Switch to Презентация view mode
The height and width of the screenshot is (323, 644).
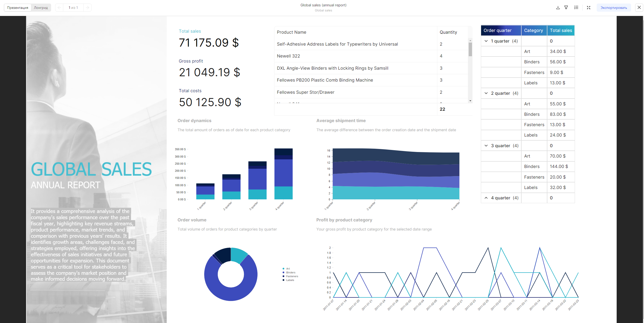click(18, 8)
